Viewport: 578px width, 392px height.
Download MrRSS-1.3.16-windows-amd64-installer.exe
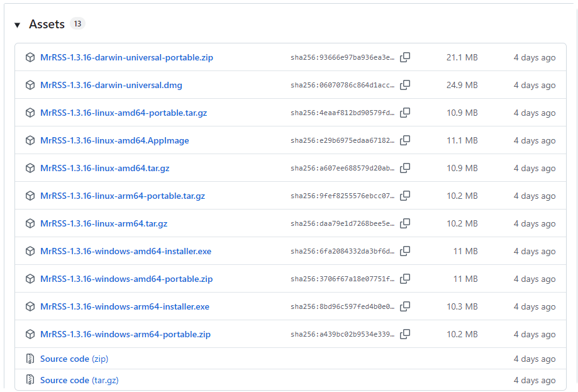pyautogui.click(x=126, y=251)
